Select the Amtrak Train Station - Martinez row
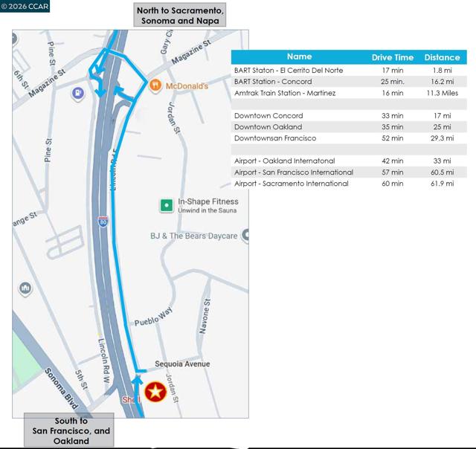This screenshot has width=476, height=449. 349,93
